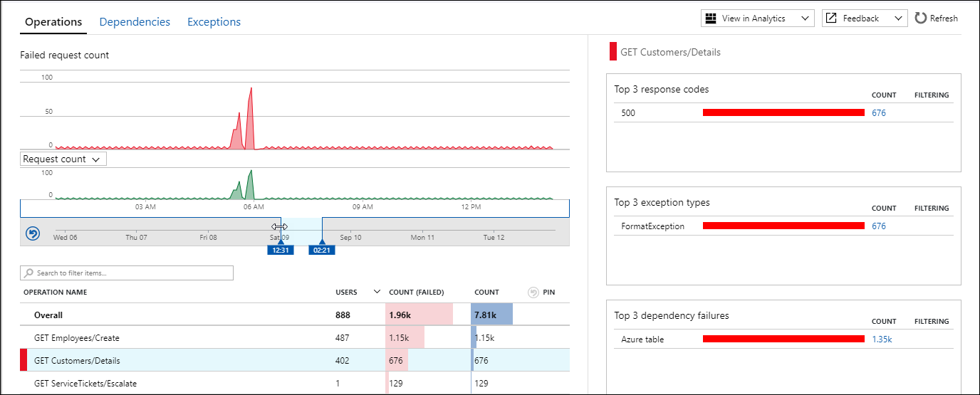Image resolution: width=980 pixels, height=395 pixels.
Task: Click the FormatException 676 count link
Action: [x=879, y=226]
